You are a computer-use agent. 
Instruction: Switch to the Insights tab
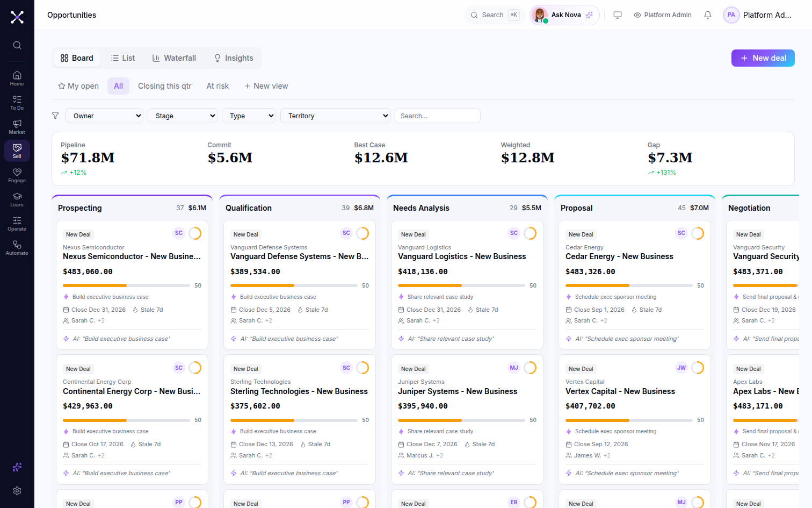234,58
